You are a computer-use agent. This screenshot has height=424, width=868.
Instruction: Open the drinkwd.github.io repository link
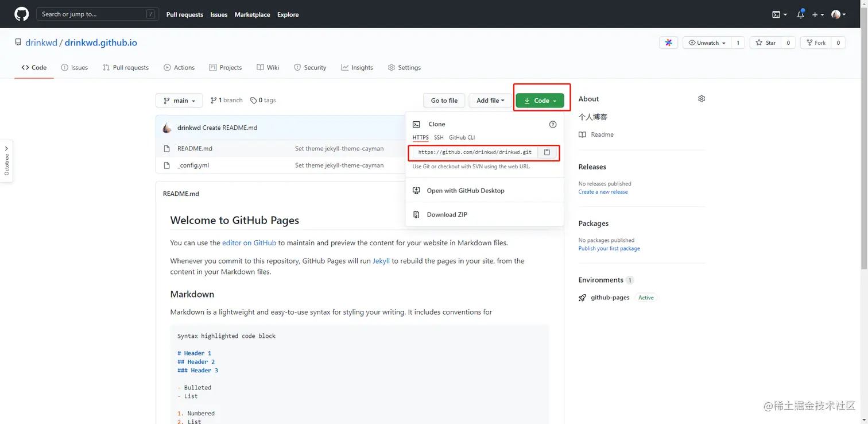point(101,43)
